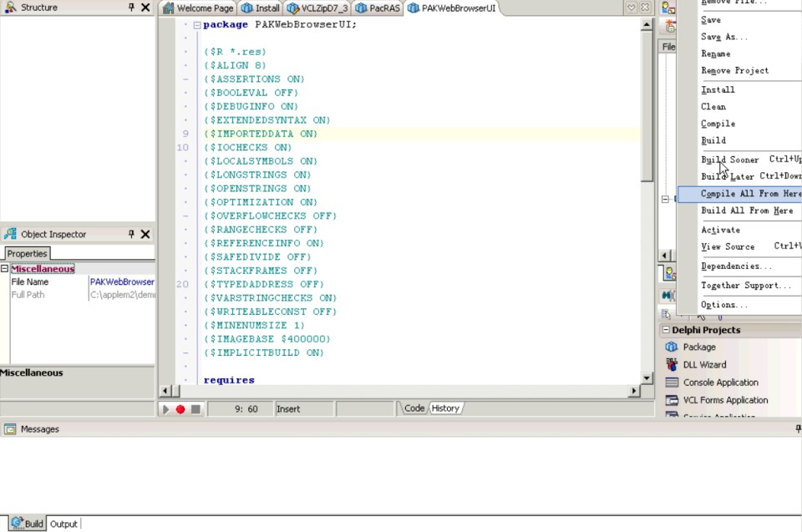Switch to the Code view tab
Screen dimensions: 802x532
click(414, 408)
